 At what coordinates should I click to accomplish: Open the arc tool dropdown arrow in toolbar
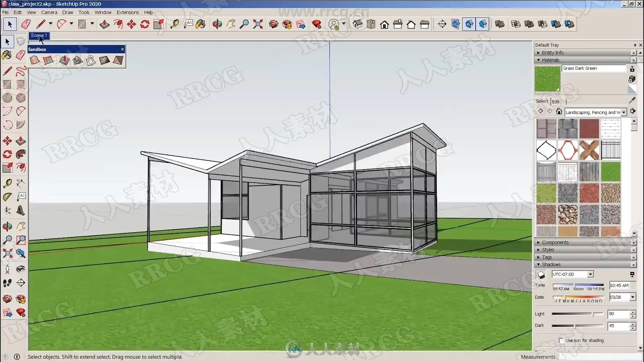click(x=71, y=24)
